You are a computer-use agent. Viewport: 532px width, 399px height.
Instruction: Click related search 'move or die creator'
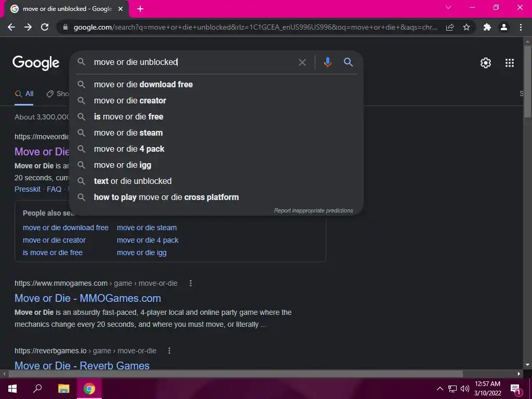coord(54,240)
